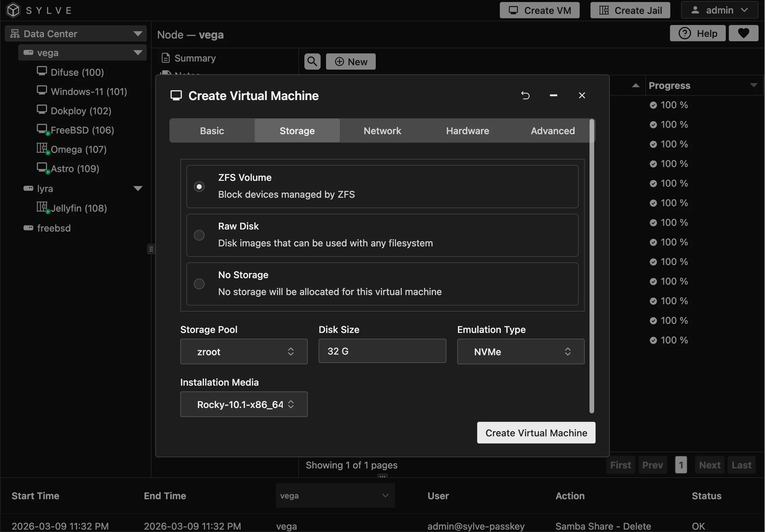765x532 pixels.
Task: Click the Jellyfin (108) jail icon
Action: tap(42, 207)
